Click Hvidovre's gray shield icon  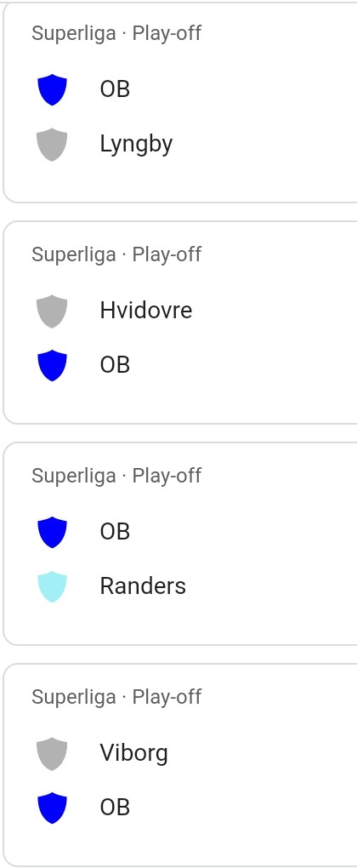(x=52, y=311)
